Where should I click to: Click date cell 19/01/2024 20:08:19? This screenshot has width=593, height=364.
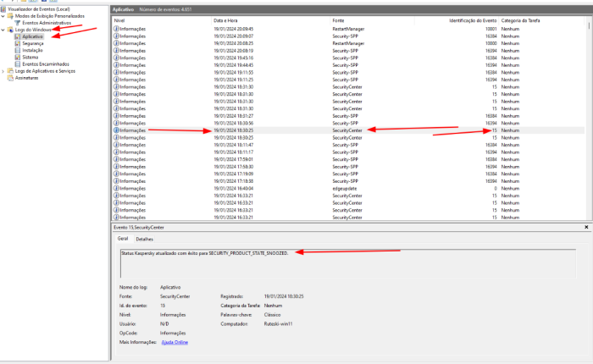[233, 51]
